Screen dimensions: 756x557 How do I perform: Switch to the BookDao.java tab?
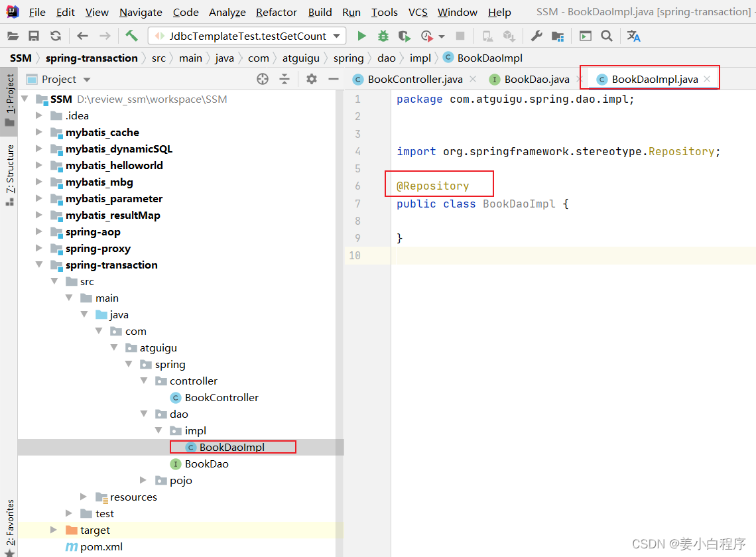tap(536, 79)
